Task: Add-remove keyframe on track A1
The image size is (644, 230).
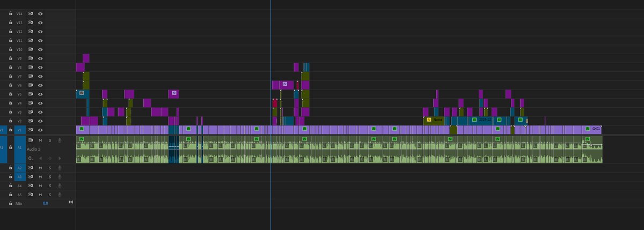Action: [50, 159]
